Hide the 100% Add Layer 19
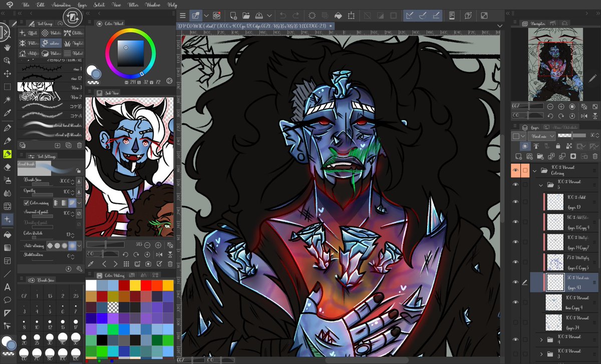This screenshot has width=601, height=364. (516, 201)
